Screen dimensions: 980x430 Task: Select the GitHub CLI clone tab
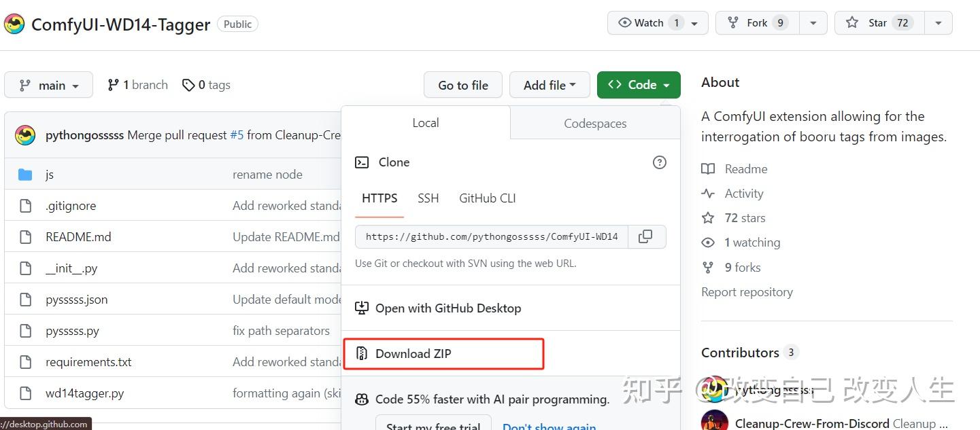pyautogui.click(x=488, y=198)
